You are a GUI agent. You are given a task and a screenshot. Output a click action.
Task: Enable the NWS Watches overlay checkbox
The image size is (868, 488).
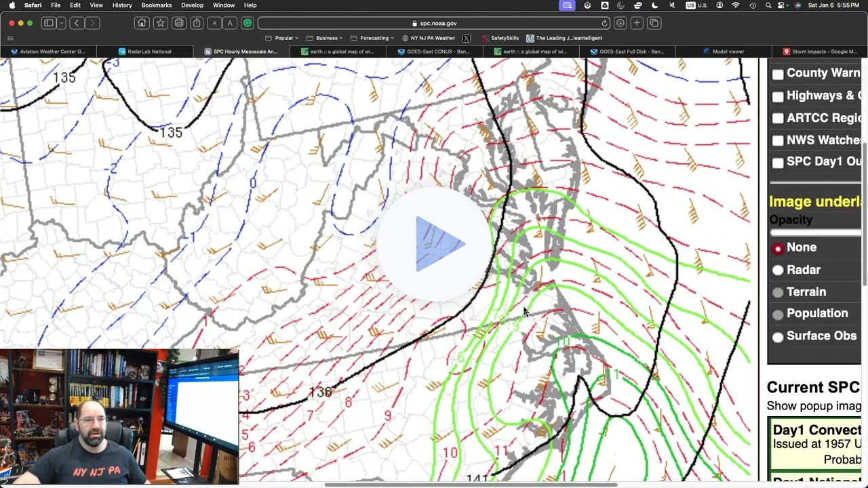pos(778,140)
